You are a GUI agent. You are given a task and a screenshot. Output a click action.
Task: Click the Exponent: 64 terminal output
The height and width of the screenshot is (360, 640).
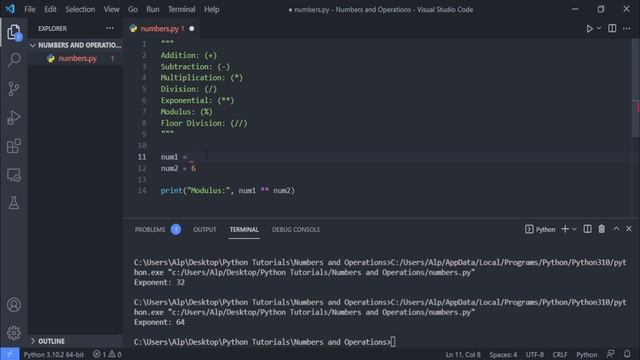(x=159, y=322)
